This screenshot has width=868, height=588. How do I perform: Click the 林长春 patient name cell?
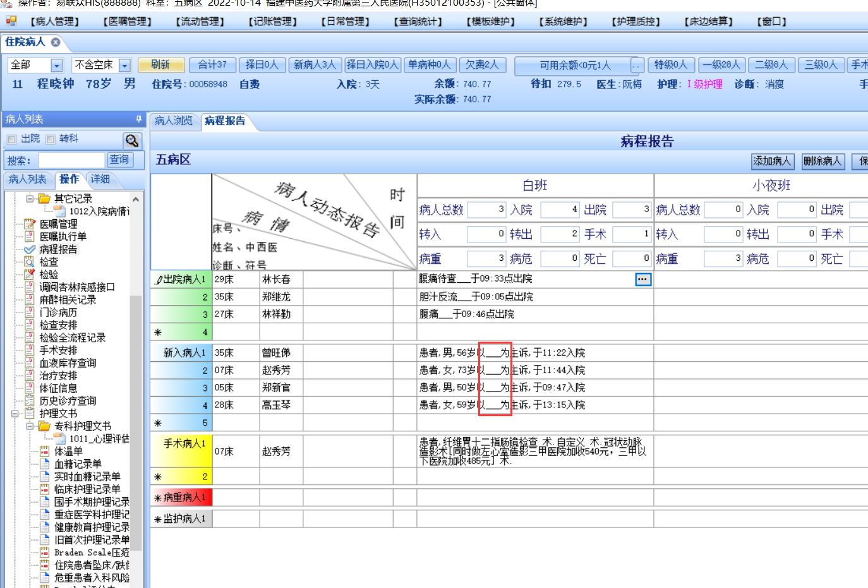pyautogui.click(x=281, y=279)
